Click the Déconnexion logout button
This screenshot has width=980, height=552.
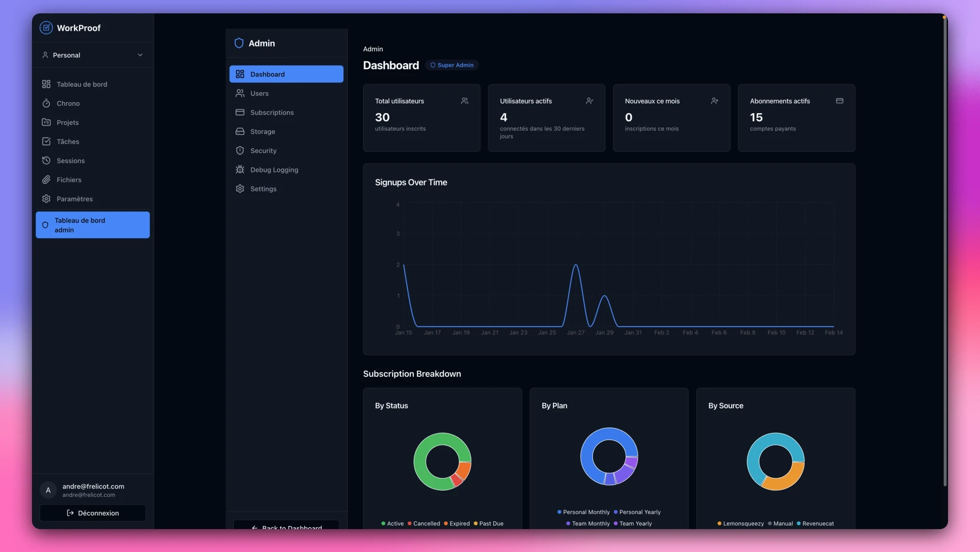point(93,513)
